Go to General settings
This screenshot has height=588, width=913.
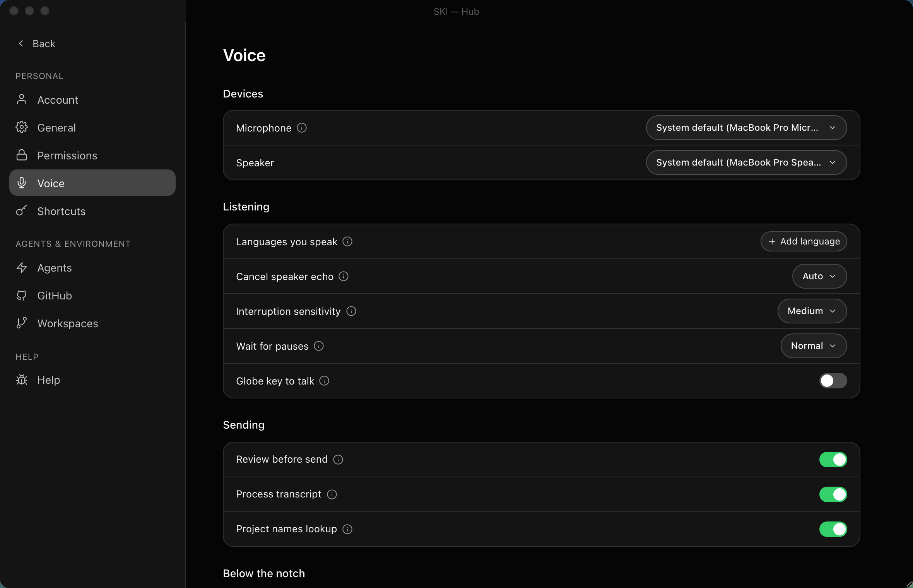click(x=92, y=128)
